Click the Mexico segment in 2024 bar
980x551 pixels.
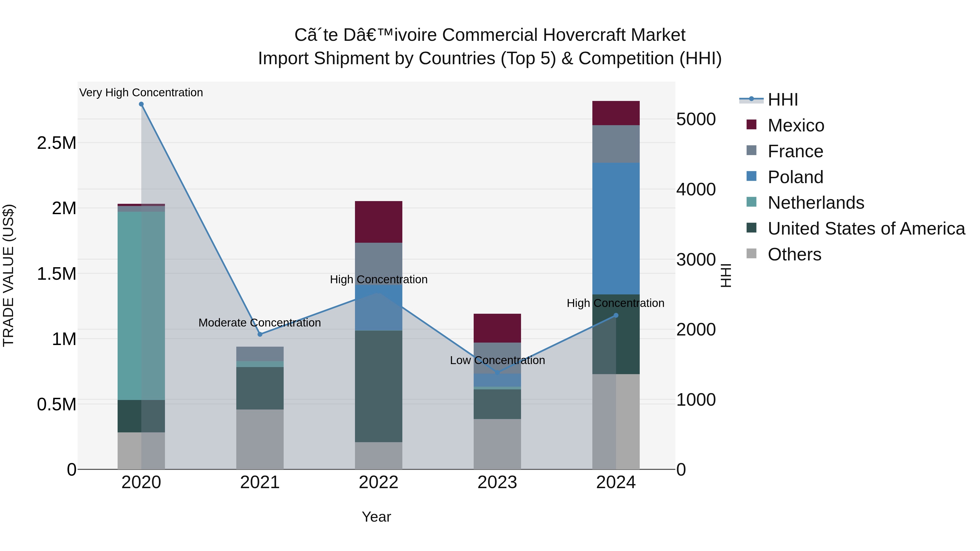pyautogui.click(x=616, y=113)
